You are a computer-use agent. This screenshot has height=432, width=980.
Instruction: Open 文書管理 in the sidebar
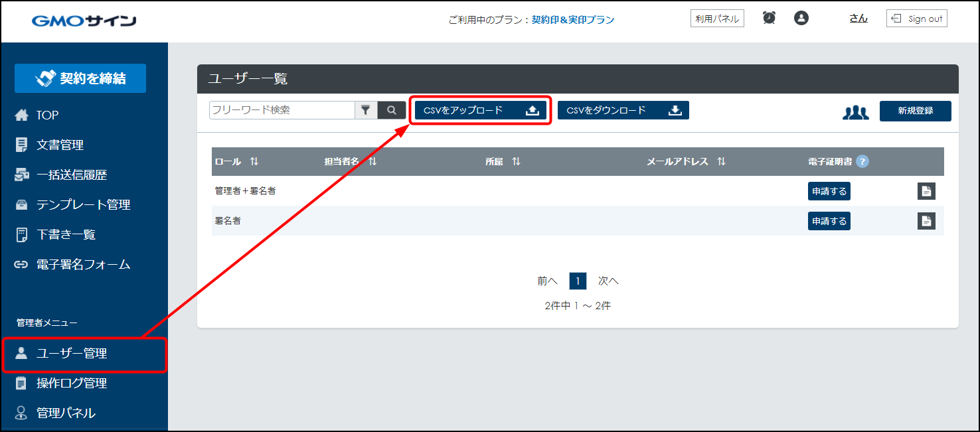click(x=60, y=145)
